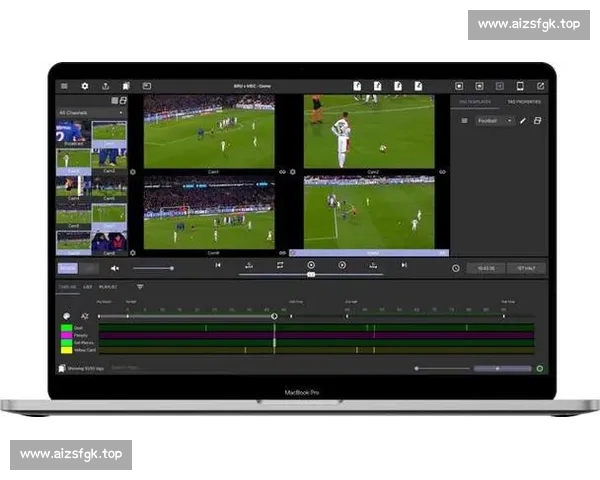Click the pencil edit icon beside Football
Viewport: 600px width, 480px height.
(523, 121)
